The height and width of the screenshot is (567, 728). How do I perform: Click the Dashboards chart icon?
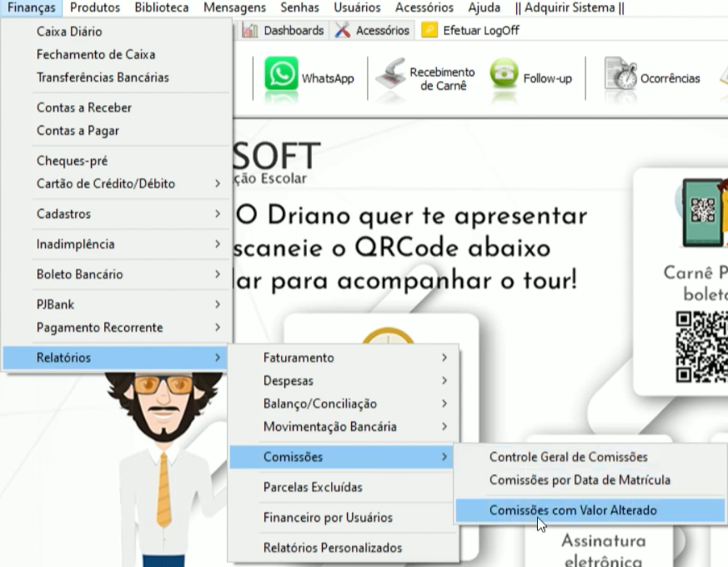click(250, 31)
